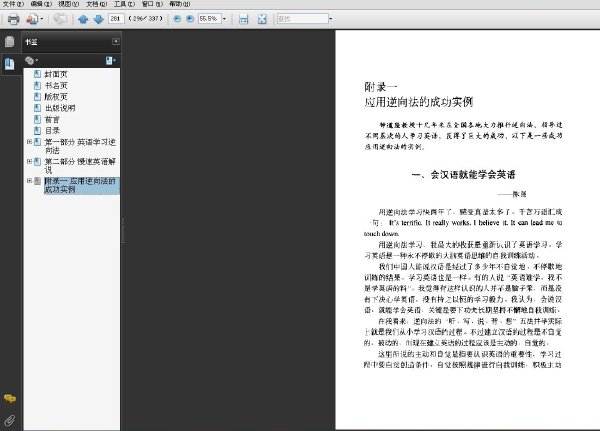Show the Pages thumbnails panel
600x431 pixels.
(10, 41)
